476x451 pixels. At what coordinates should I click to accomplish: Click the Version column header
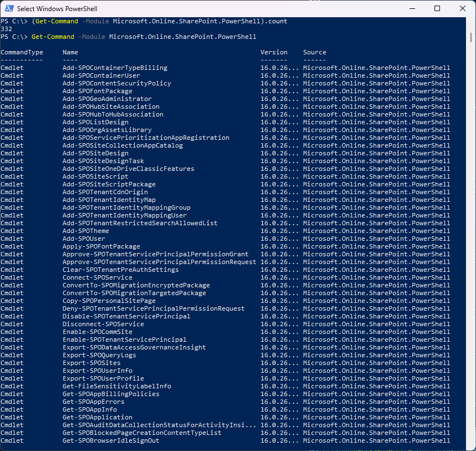coord(274,52)
